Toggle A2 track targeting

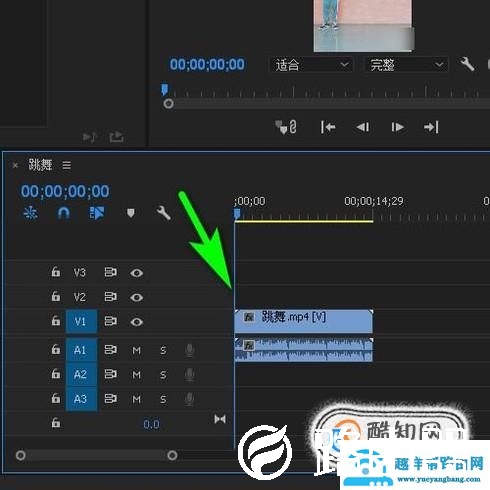81,374
